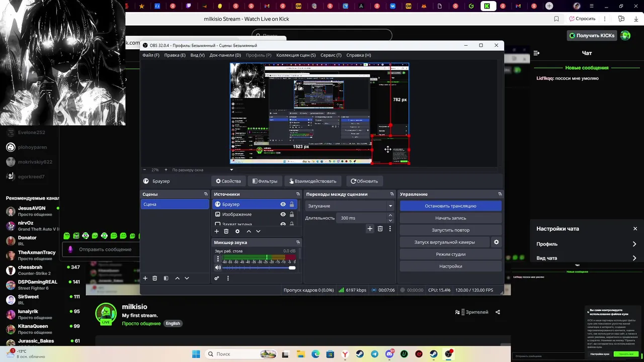Image resolution: width=644 pixels, height=362 pixels.
Task: Open Сервис (T) menu
Action: (331, 55)
